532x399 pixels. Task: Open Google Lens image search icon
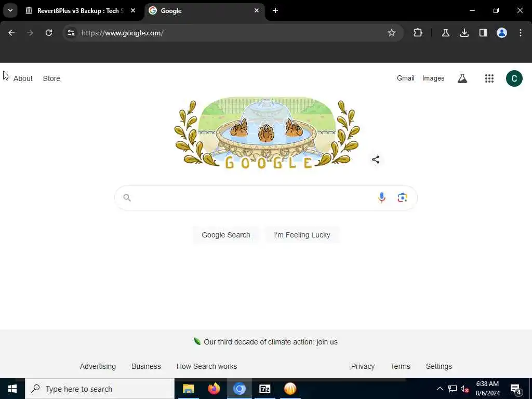(403, 197)
